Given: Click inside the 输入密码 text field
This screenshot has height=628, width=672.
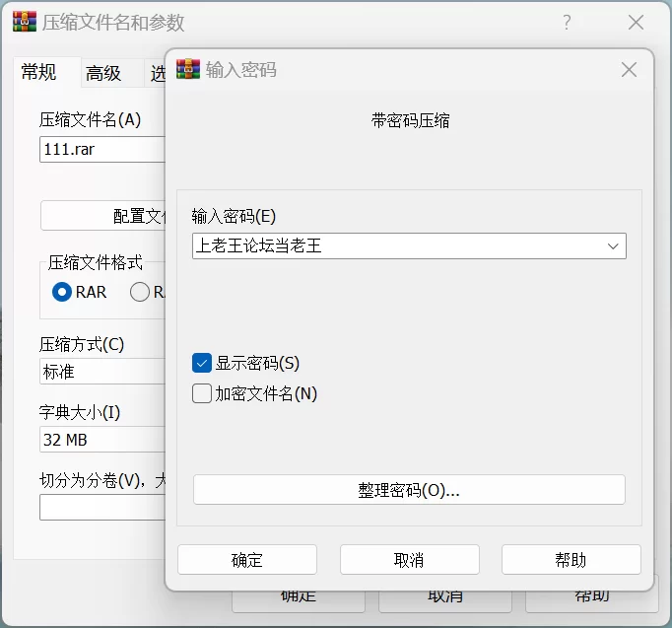Looking at the screenshot, I should (394, 245).
